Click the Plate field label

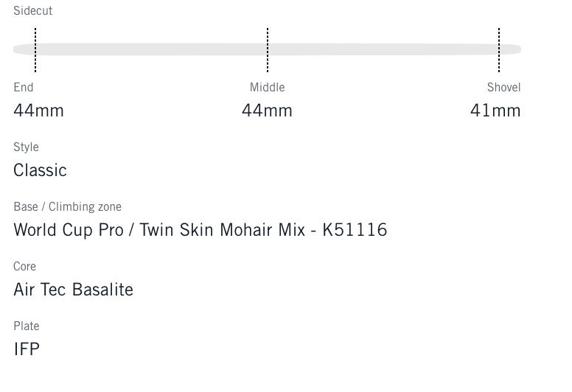(x=26, y=326)
